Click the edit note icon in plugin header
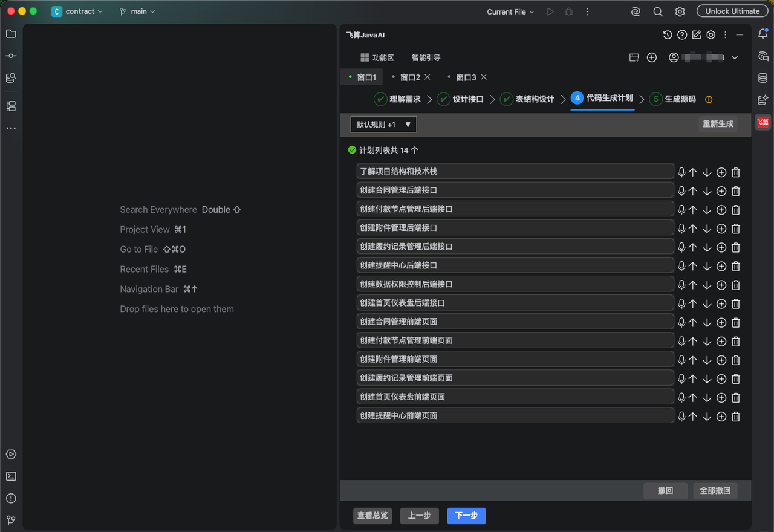The width and height of the screenshot is (774, 532). [x=697, y=35]
